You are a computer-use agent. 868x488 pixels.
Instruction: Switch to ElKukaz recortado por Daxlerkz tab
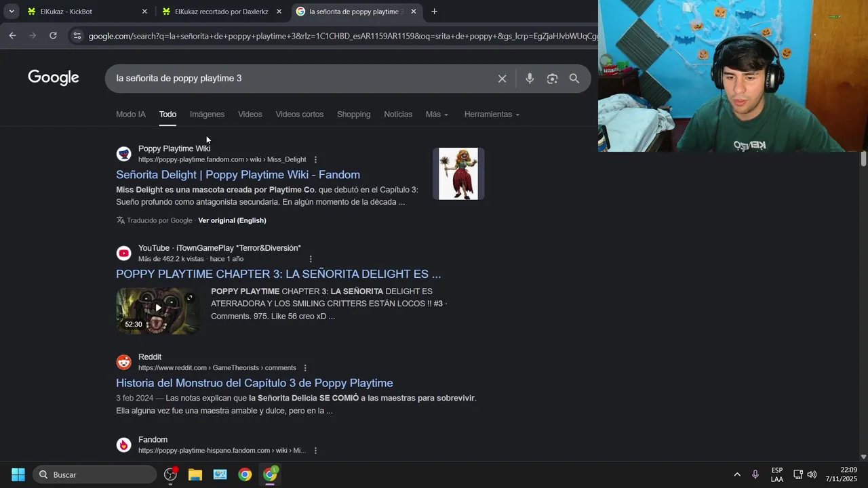tap(221, 12)
